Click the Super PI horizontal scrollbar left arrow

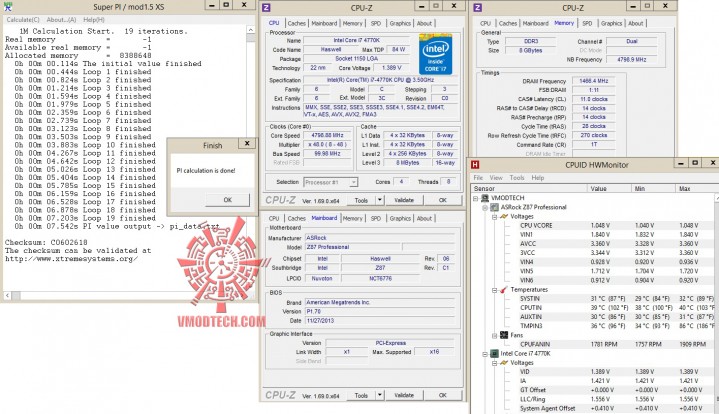[x=7, y=296]
